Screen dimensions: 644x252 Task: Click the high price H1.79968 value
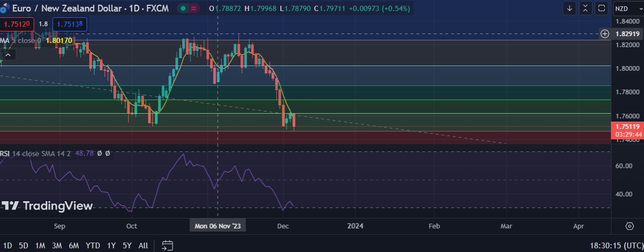[260, 8]
